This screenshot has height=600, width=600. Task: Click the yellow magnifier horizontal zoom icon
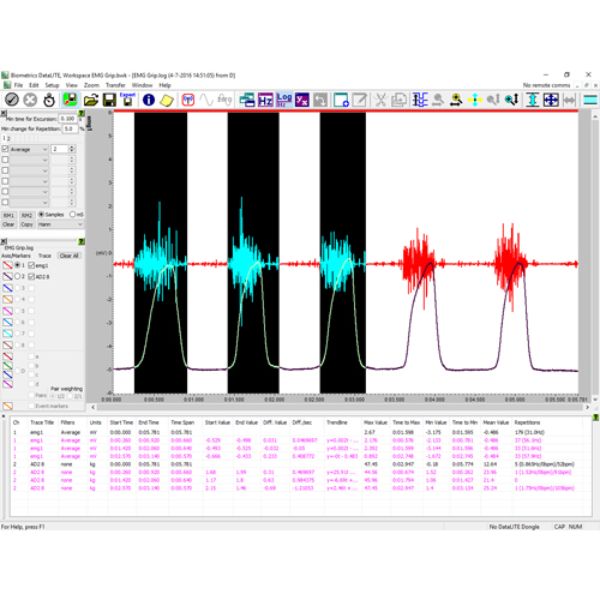click(456, 100)
